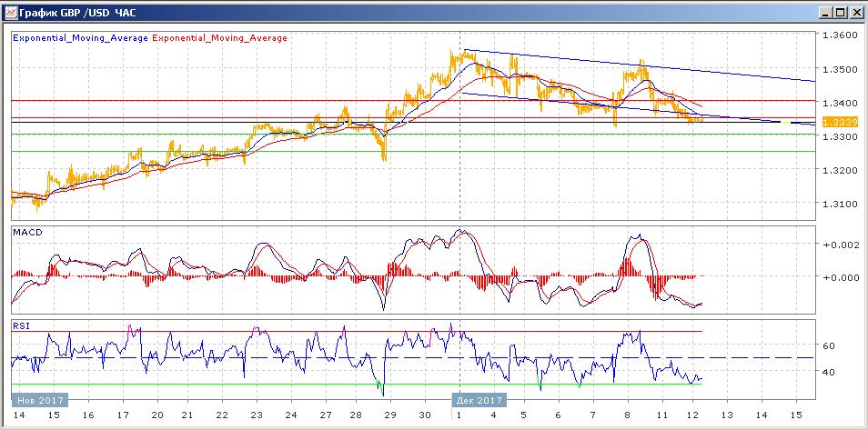868x430 pixels.
Task: Click the MACD panel label
Action: tap(27, 233)
